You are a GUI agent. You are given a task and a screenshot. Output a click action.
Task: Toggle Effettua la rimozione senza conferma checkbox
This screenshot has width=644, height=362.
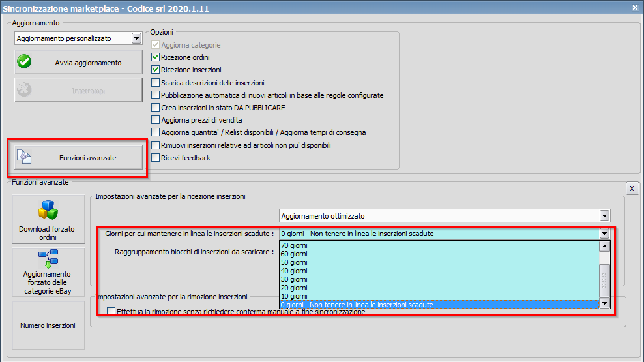[x=111, y=312]
